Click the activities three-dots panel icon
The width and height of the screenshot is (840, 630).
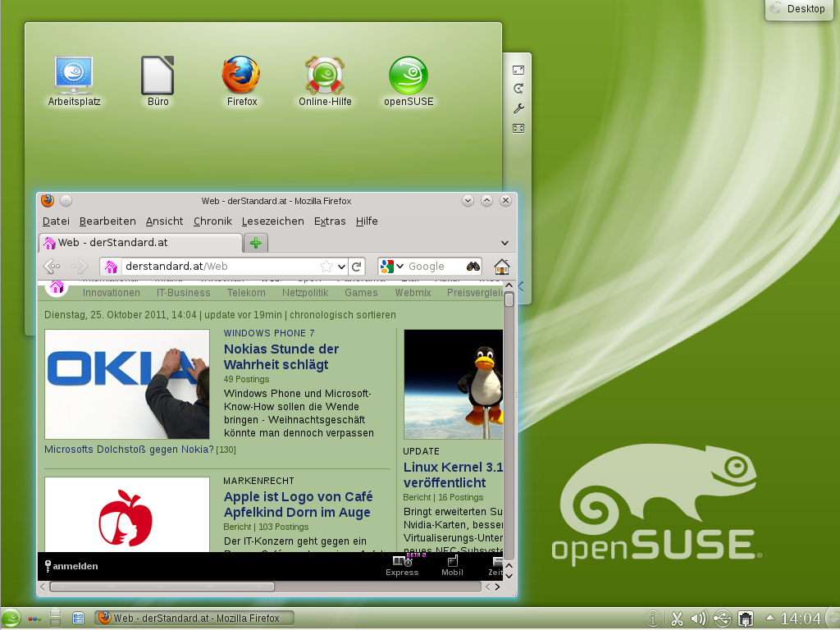[34, 619]
